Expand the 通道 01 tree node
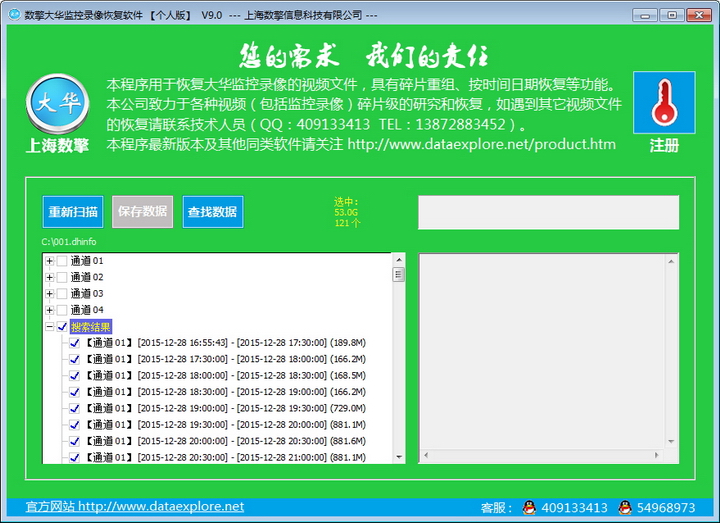The width and height of the screenshot is (720, 523). point(50,261)
